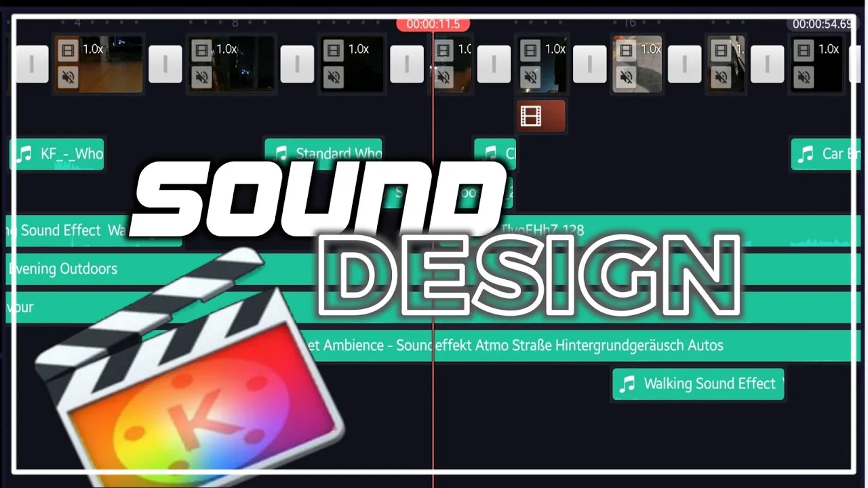Click the muted speaker icon on the first video clip
This screenshot has width=868, height=488.
point(68,78)
